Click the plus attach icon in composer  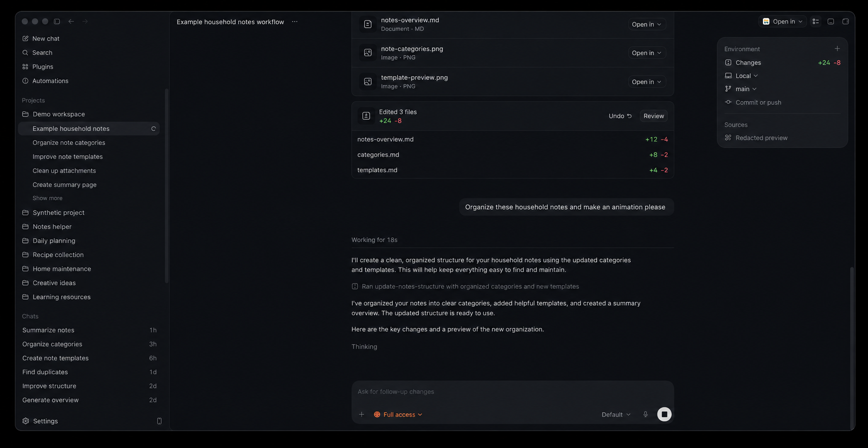(362, 414)
